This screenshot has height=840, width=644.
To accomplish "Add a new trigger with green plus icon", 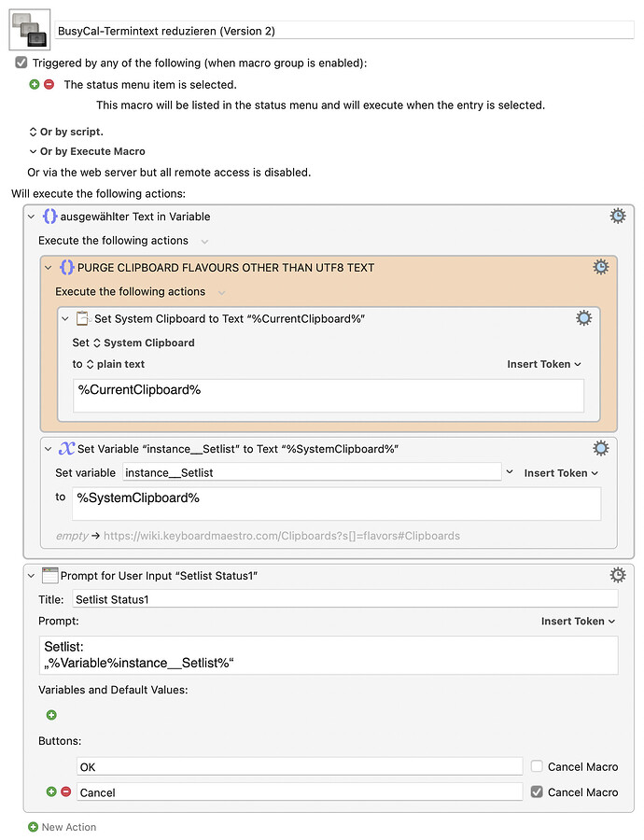I will pyautogui.click(x=35, y=85).
